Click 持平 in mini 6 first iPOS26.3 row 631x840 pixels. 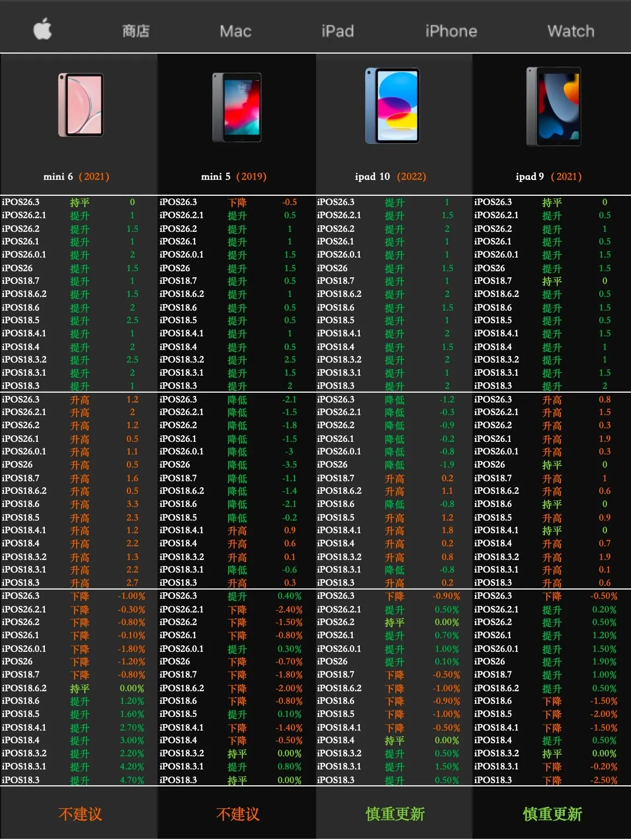tap(79, 202)
